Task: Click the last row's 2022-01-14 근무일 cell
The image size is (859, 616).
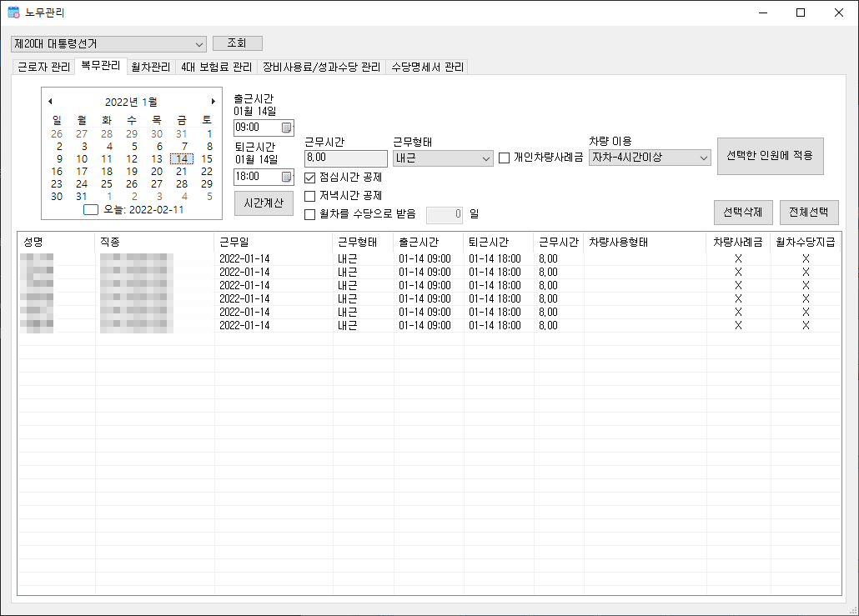Action: [244, 326]
